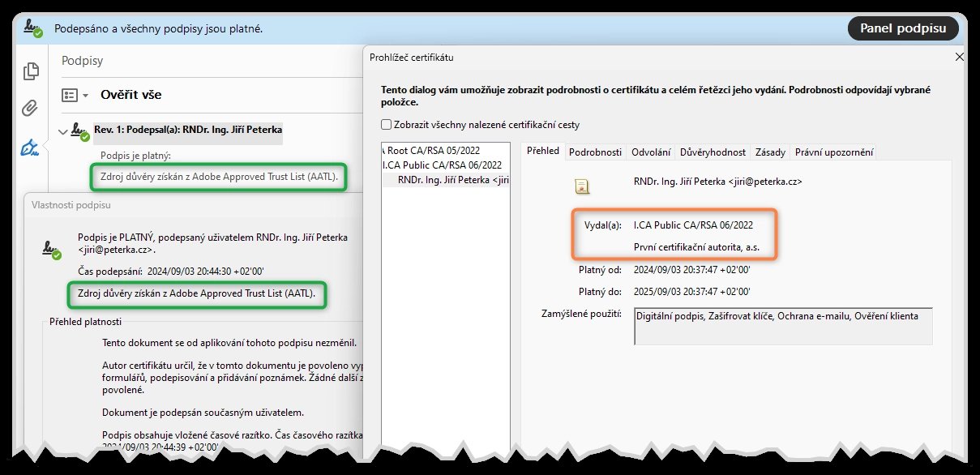Viewport: 980px width, 475px height.
Task: Switch to the Podrobnosti tab
Action: (x=595, y=152)
